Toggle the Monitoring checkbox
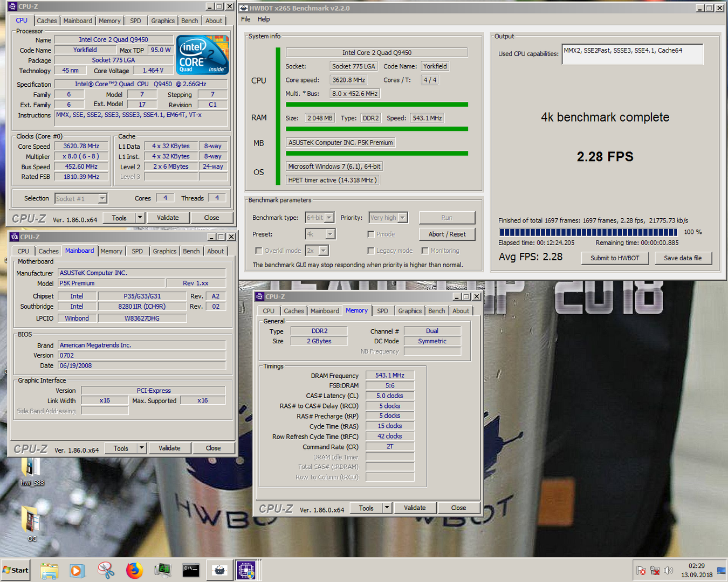The height and width of the screenshot is (582, 728). tap(425, 251)
